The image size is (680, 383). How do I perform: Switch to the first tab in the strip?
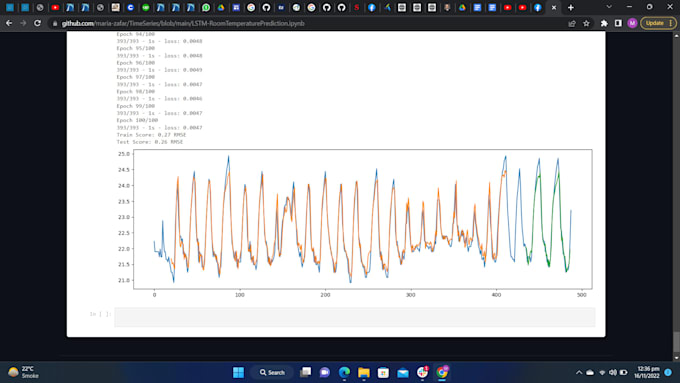click(10, 7)
